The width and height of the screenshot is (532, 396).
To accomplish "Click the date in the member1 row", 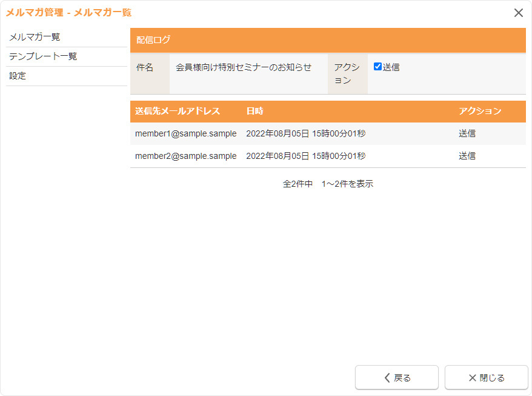I will pyautogui.click(x=305, y=133).
